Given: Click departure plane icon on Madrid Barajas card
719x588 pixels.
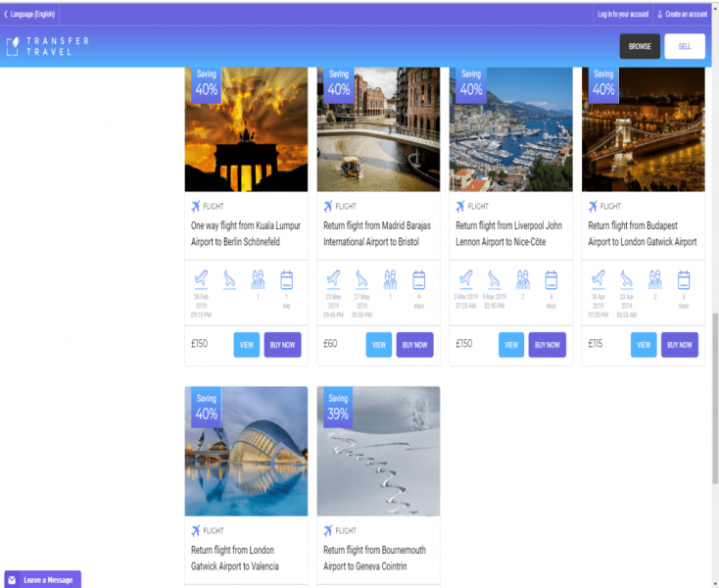Looking at the screenshot, I should (x=333, y=279).
